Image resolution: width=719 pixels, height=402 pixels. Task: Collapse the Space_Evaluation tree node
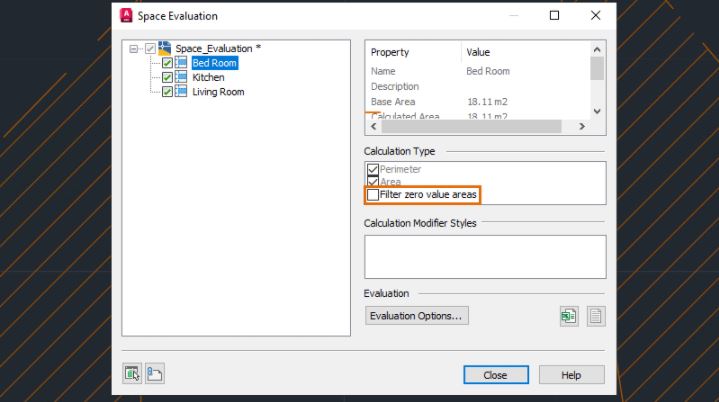(135, 48)
